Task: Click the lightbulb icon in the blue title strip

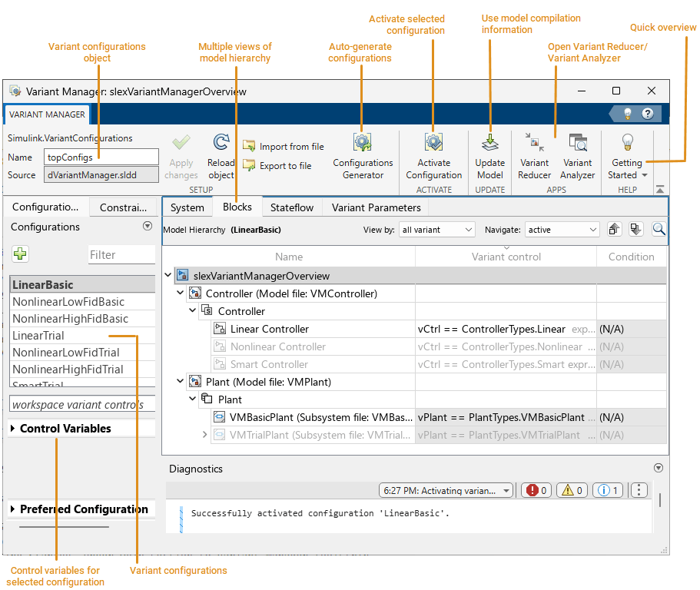Action: click(627, 114)
